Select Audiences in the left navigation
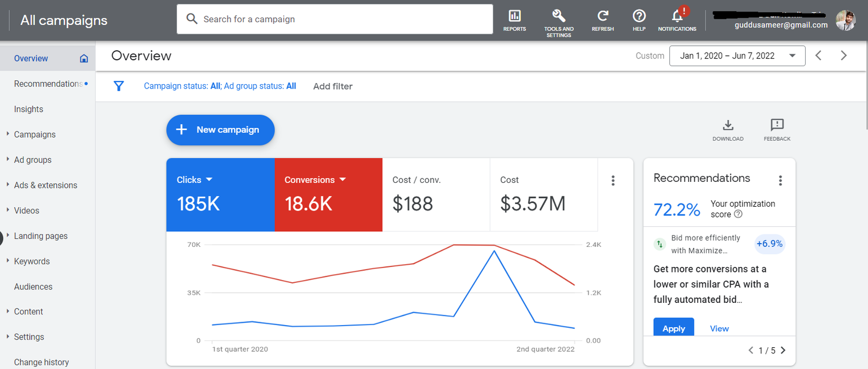This screenshot has width=868, height=369. (33, 287)
